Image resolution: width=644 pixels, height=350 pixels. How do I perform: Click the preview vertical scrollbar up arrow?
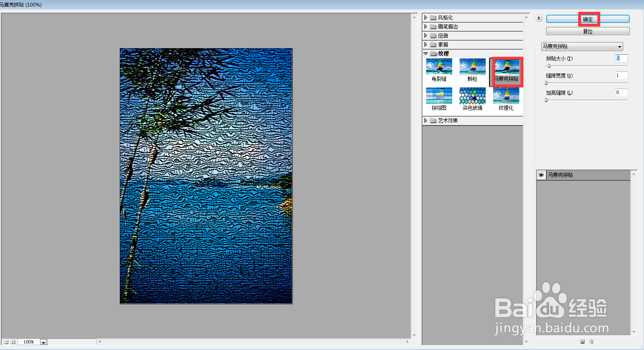pos(414,17)
